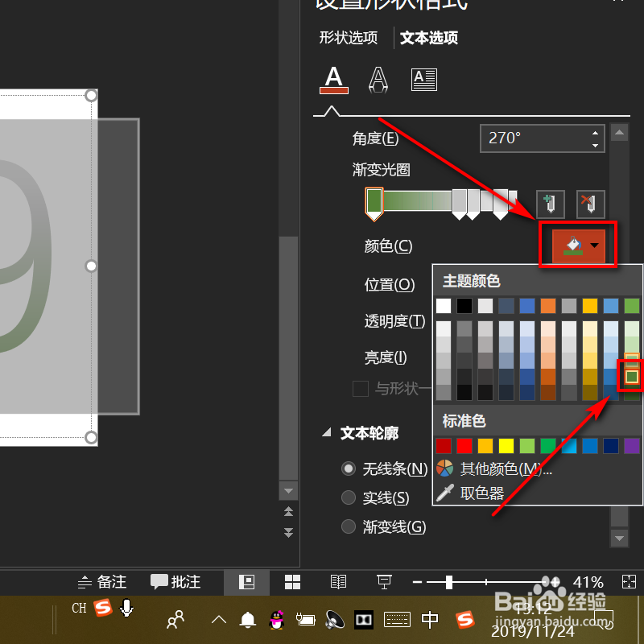Open 批注 comments pane
Image resolution: width=644 pixels, height=644 pixels.
pyautogui.click(x=175, y=582)
